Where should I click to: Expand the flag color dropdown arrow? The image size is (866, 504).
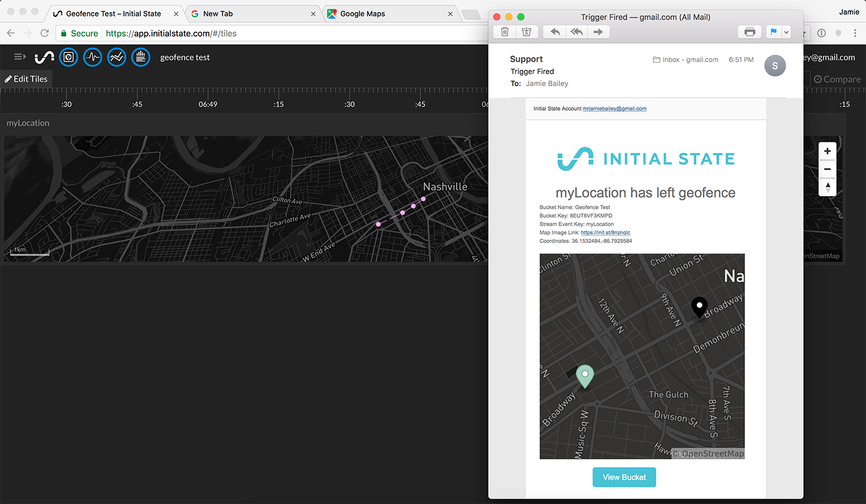(x=785, y=32)
